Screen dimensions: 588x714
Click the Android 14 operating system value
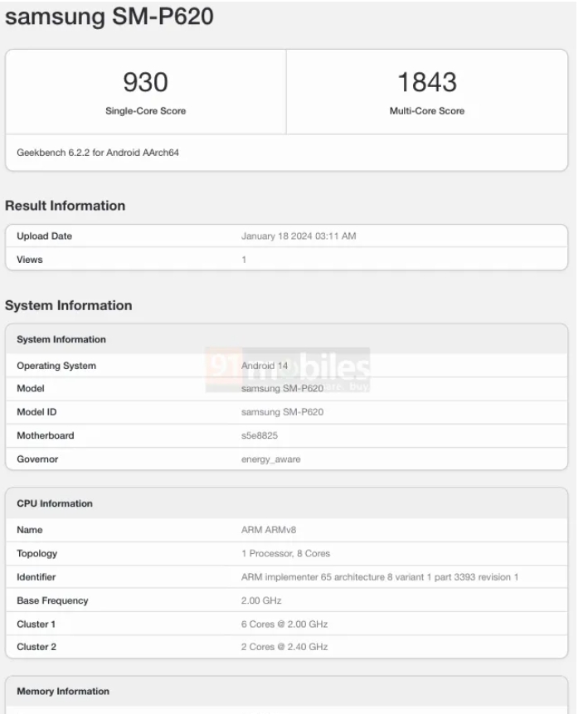pyautogui.click(x=265, y=366)
